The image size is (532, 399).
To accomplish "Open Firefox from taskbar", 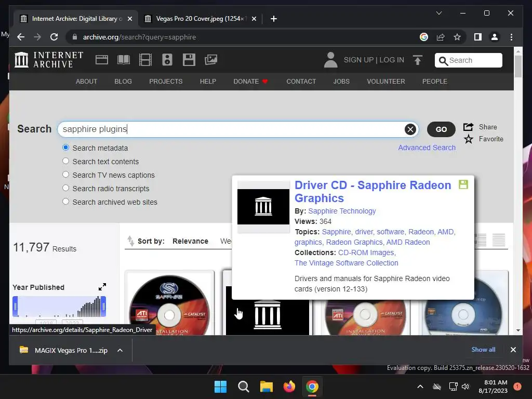I will (289, 387).
